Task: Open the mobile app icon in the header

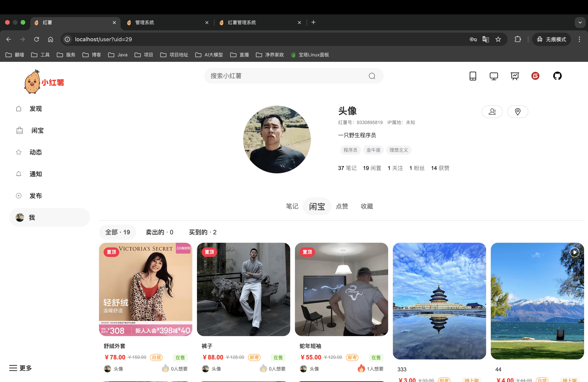Action: pos(473,76)
